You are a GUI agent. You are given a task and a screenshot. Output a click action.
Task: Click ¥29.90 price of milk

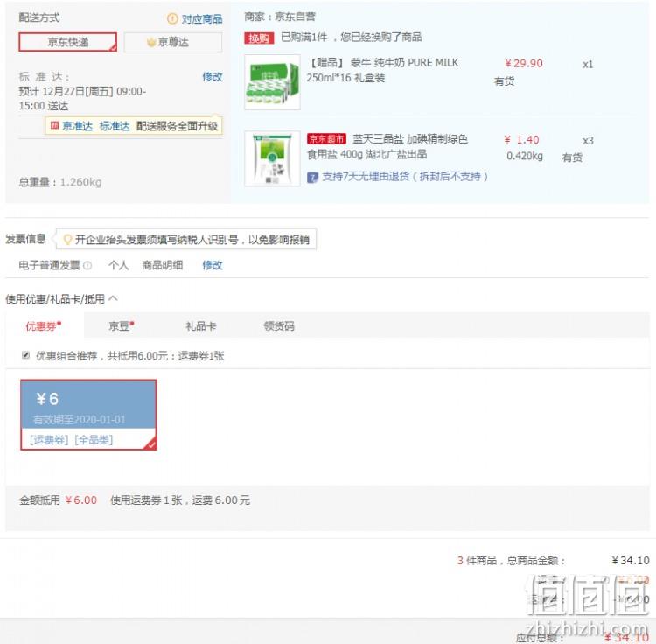pos(524,63)
